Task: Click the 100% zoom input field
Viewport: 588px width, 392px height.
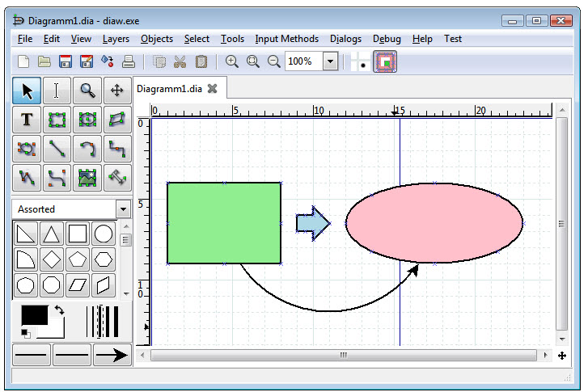Action: pos(304,61)
